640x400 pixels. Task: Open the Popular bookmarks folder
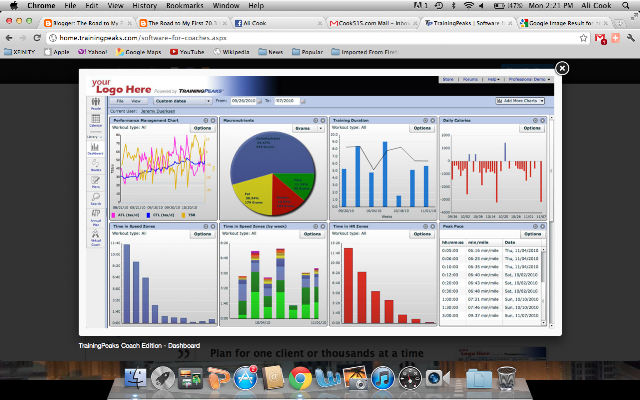click(307, 52)
